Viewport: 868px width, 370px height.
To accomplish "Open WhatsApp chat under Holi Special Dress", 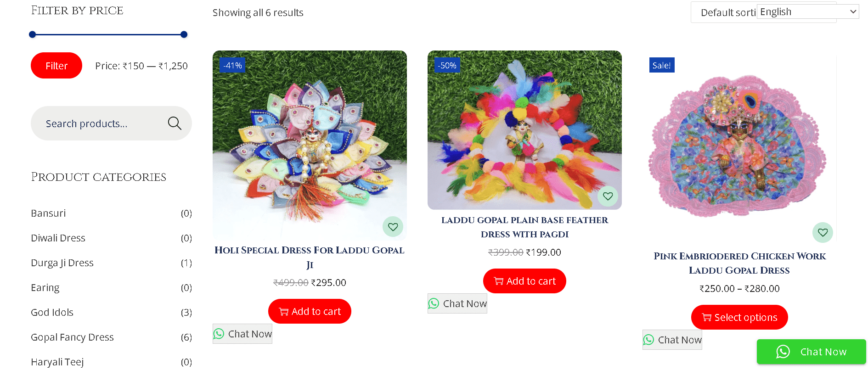I will point(242,334).
